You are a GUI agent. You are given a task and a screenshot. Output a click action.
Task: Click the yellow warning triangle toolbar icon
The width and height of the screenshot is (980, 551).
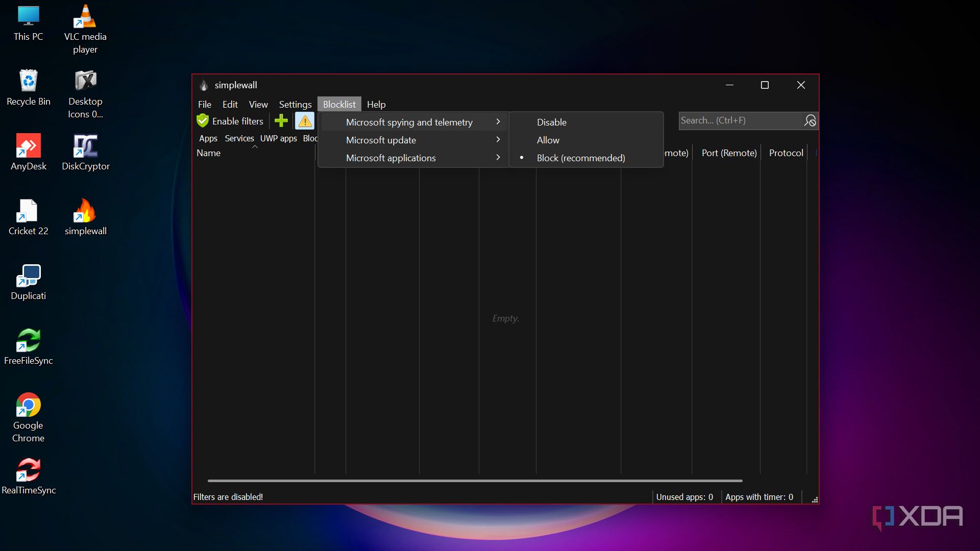point(305,121)
